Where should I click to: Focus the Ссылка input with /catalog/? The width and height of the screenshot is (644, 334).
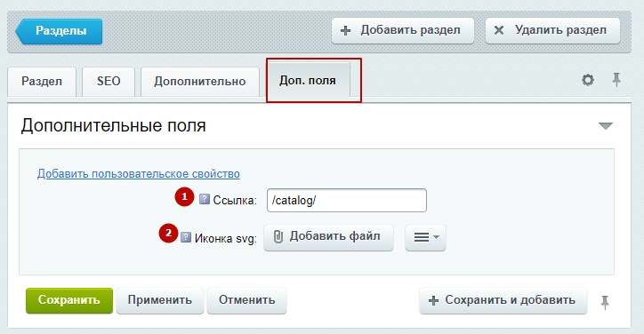tap(347, 200)
